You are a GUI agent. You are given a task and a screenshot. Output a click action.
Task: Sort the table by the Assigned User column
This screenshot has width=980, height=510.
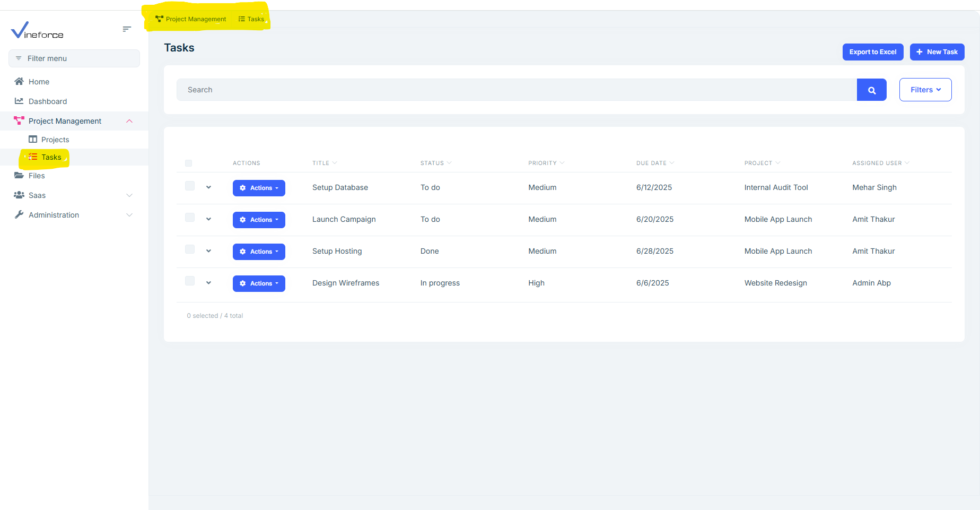[881, 163]
